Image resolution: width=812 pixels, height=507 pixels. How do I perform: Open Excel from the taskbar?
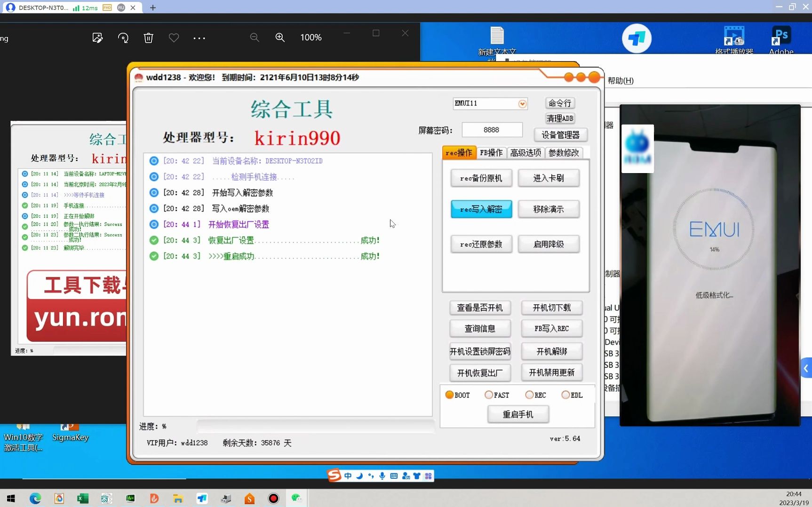83,498
